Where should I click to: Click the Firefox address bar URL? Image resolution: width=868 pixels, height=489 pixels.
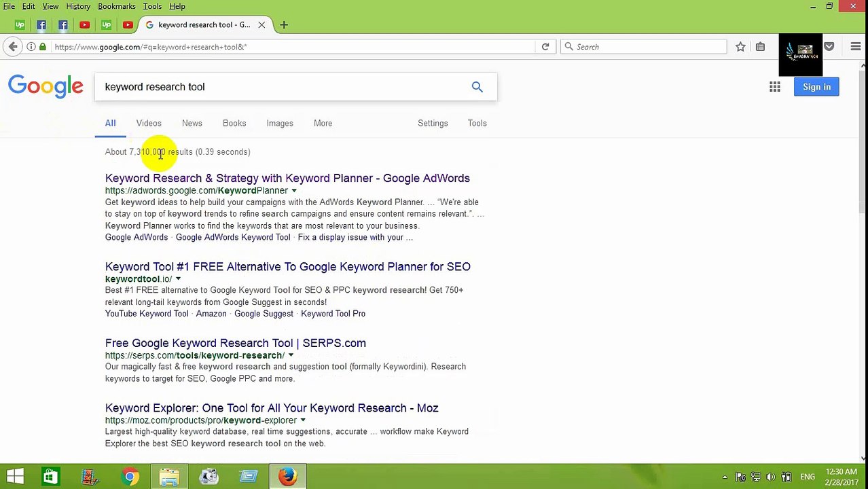point(292,47)
